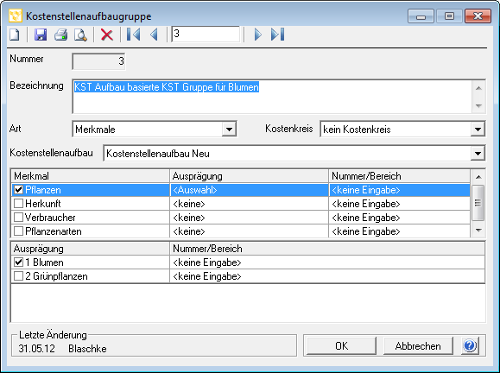Go to the previous record
This screenshot has width=500, height=373.
click(x=154, y=35)
